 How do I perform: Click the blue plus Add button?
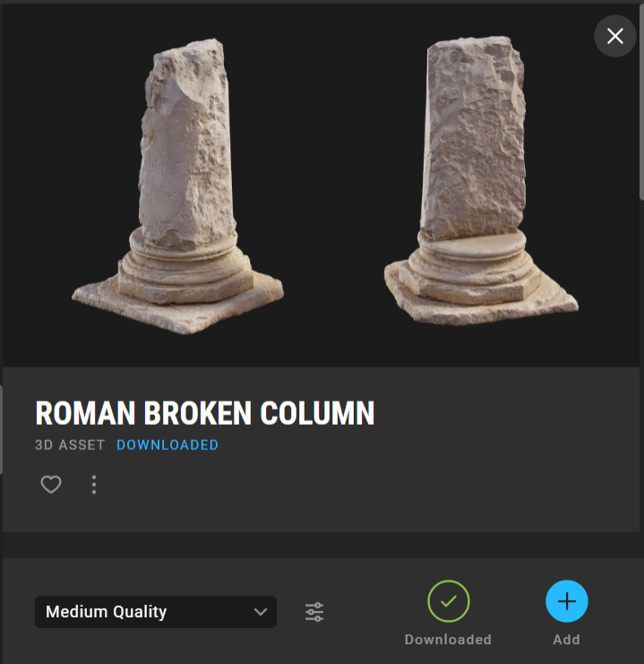tap(566, 601)
